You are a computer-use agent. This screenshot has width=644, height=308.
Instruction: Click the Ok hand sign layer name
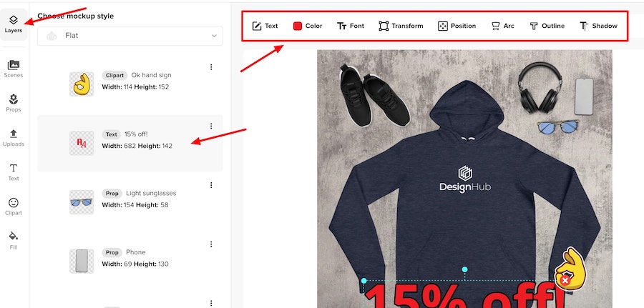coord(152,76)
